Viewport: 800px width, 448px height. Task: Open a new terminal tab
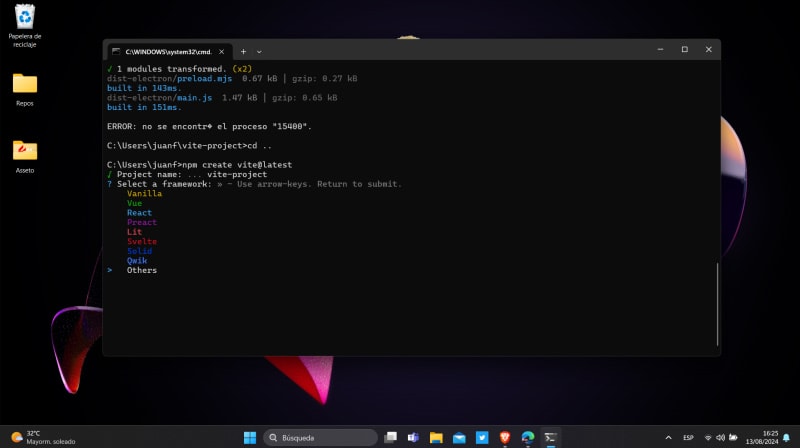pyautogui.click(x=243, y=52)
